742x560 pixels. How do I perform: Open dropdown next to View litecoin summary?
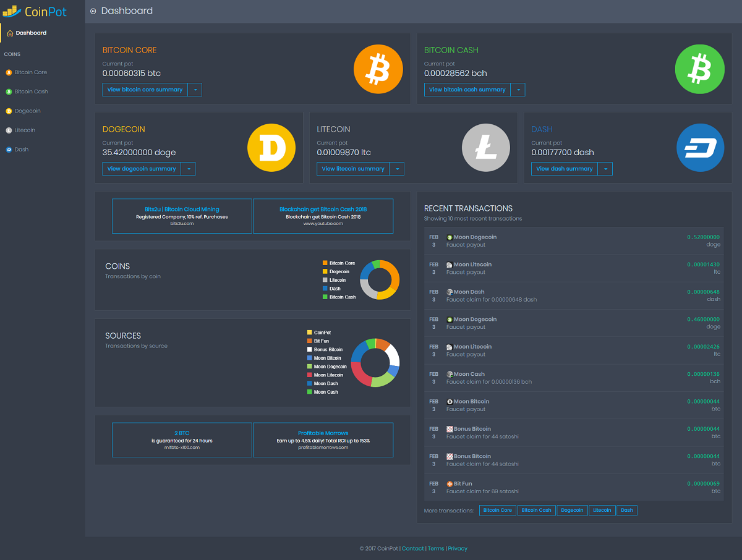point(397,169)
